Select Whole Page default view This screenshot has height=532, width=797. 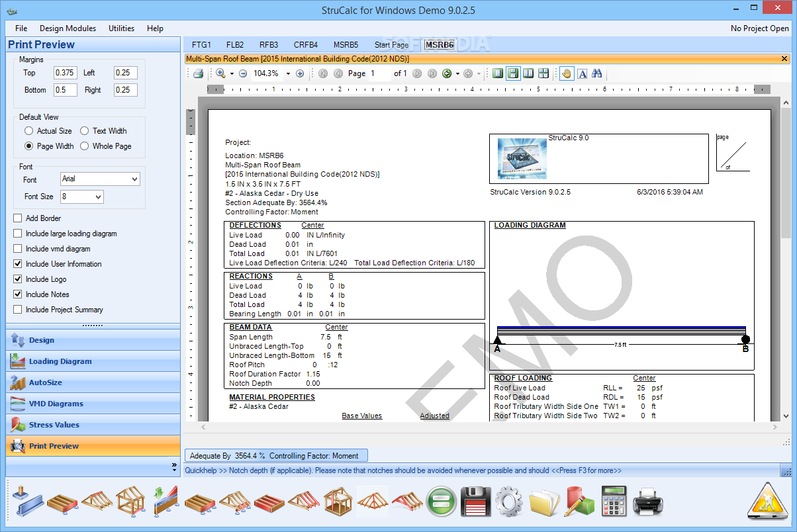(x=84, y=146)
